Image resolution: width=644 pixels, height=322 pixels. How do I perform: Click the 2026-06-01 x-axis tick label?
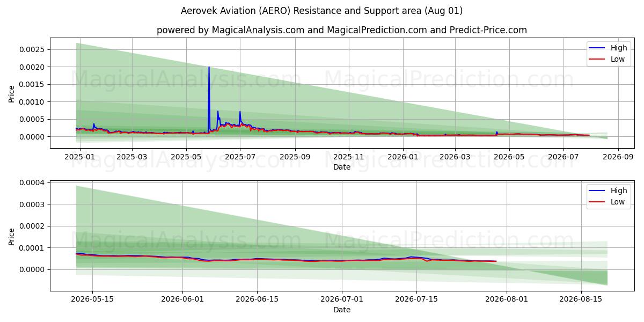[182, 299]
